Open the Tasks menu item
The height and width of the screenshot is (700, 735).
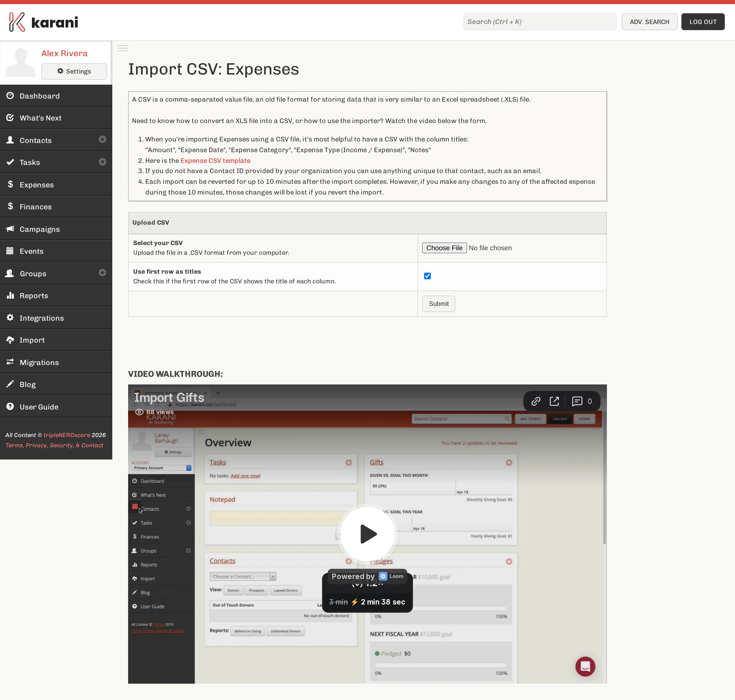pos(56,162)
